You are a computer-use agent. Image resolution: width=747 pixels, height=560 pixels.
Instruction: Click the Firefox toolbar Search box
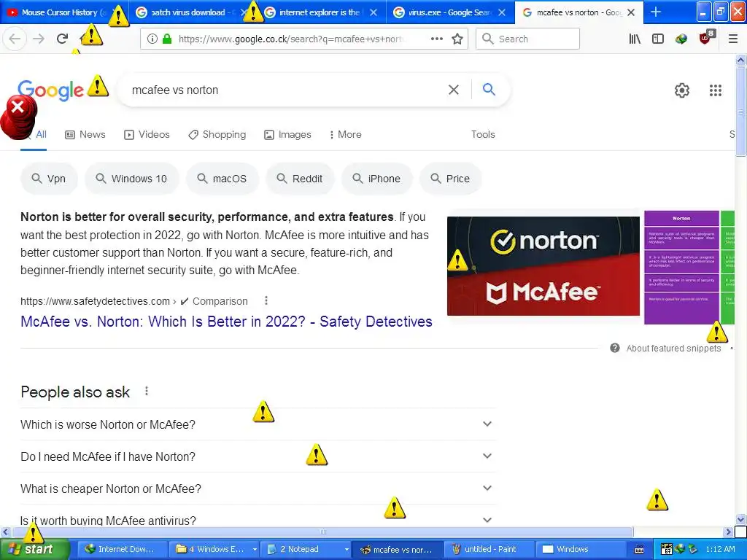pyautogui.click(x=528, y=39)
